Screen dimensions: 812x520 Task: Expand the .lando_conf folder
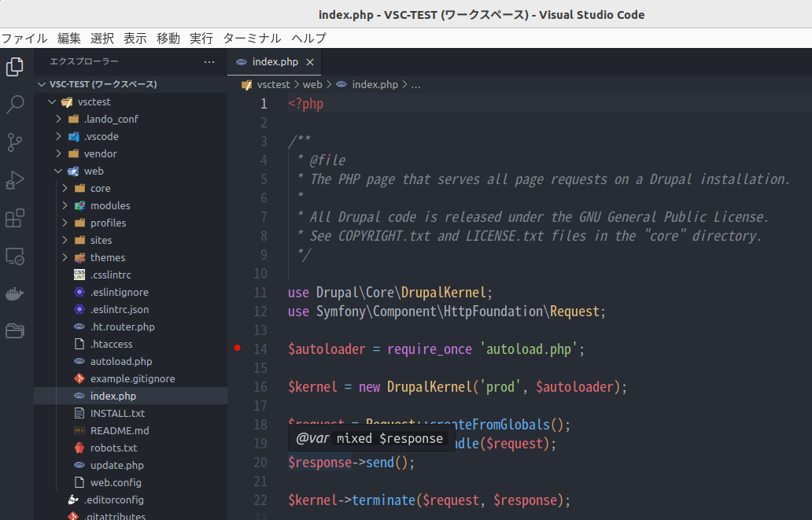pos(58,119)
